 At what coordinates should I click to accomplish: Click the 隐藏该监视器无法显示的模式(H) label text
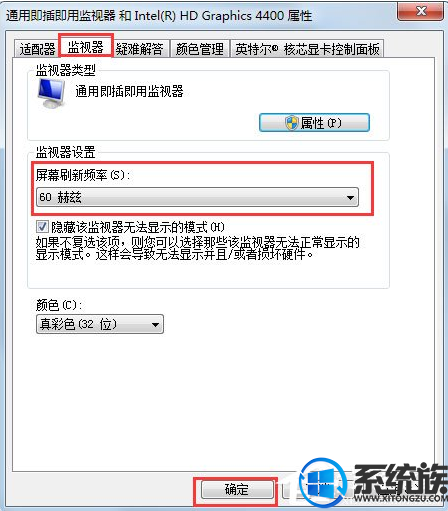[x=138, y=227]
